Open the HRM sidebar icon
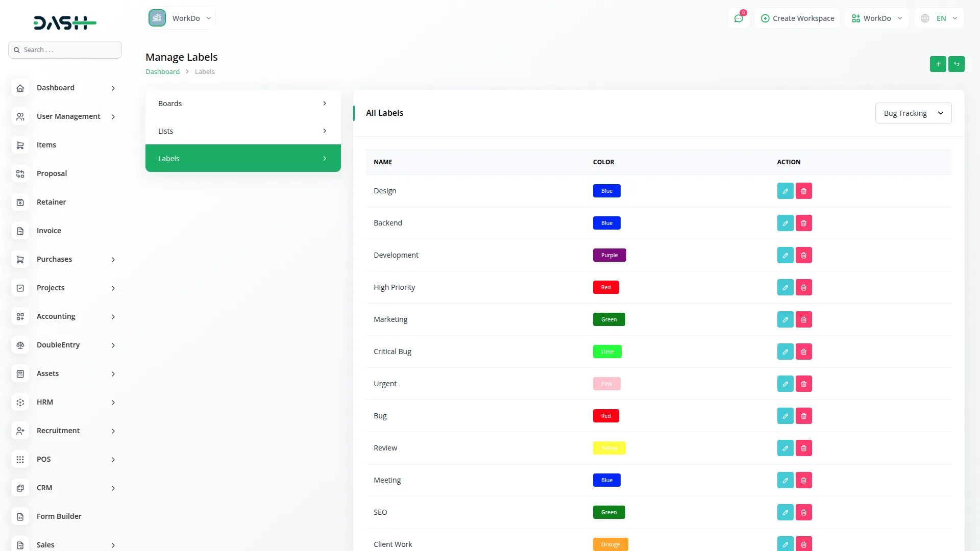Viewport: 980px width, 551px height. 20,402
